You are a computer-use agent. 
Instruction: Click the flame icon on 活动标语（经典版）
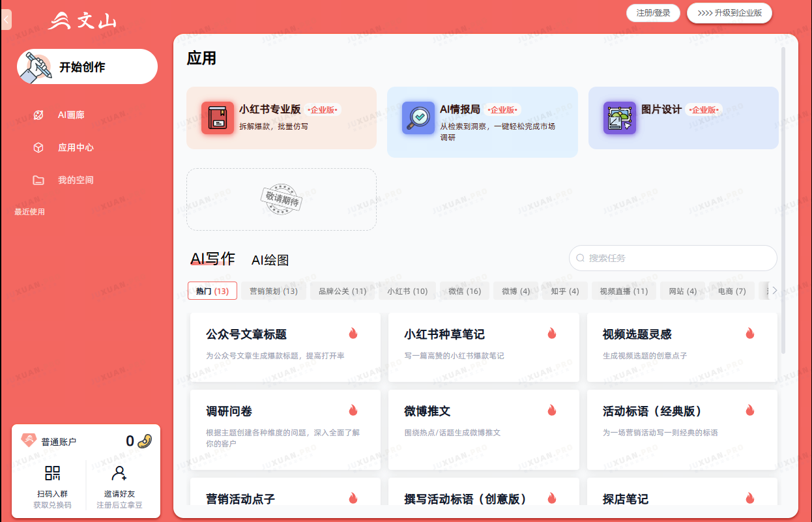coord(750,411)
